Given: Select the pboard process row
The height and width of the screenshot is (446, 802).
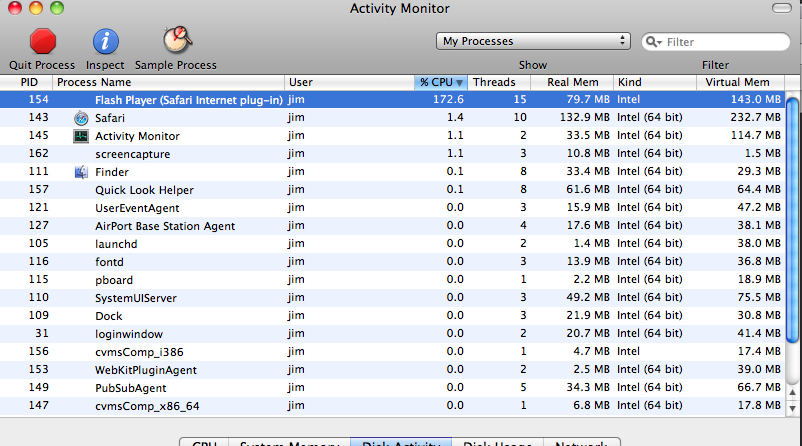Looking at the screenshot, I should pos(392,280).
